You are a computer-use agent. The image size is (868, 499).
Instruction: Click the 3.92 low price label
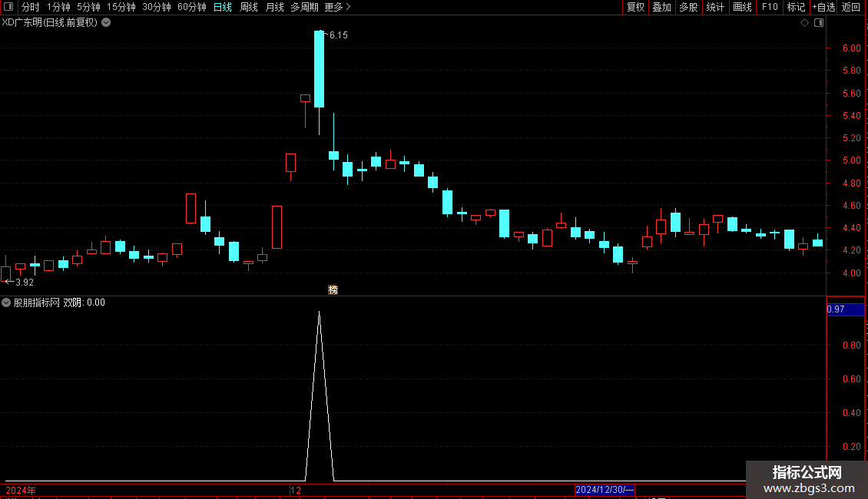click(x=25, y=283)
